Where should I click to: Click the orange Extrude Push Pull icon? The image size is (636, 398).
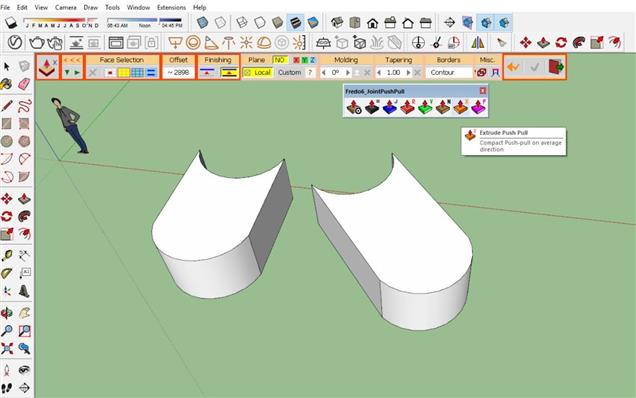[x=460, y=107]
